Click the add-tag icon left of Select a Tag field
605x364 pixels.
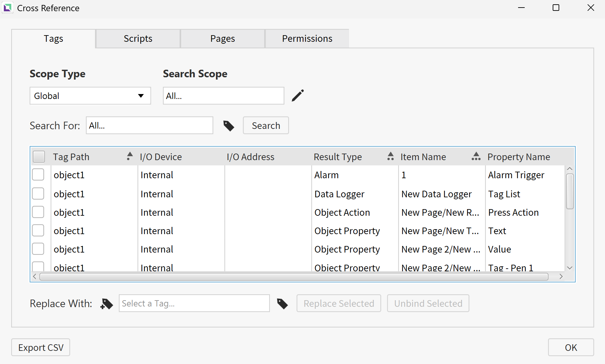[x=107, y=303]
